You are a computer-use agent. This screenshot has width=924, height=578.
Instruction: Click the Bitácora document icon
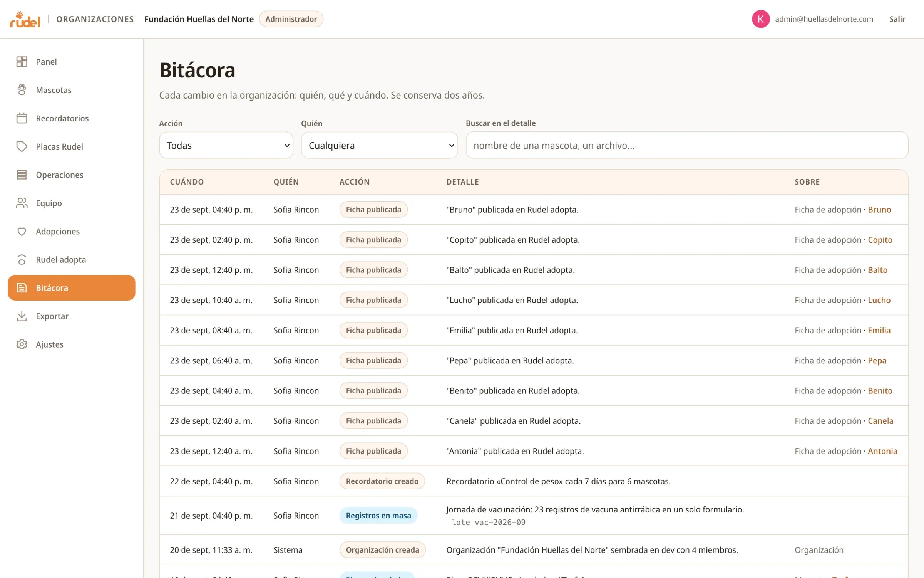[x=22, y=287]
